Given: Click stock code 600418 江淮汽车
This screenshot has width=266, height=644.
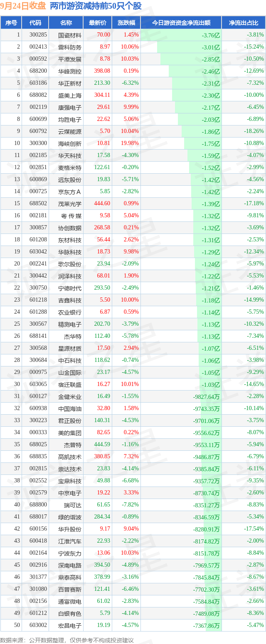Looking at the screenshot, I should pos(38,541).
